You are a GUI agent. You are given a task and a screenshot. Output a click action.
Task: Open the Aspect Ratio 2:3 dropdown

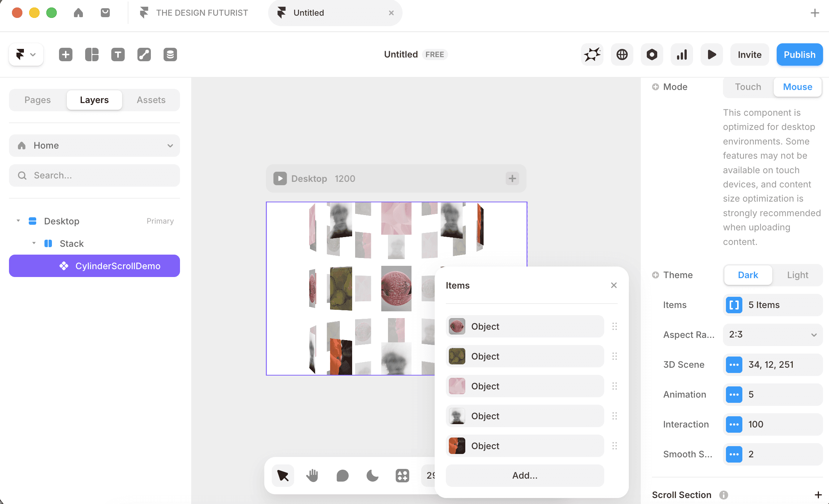point(773,335)
